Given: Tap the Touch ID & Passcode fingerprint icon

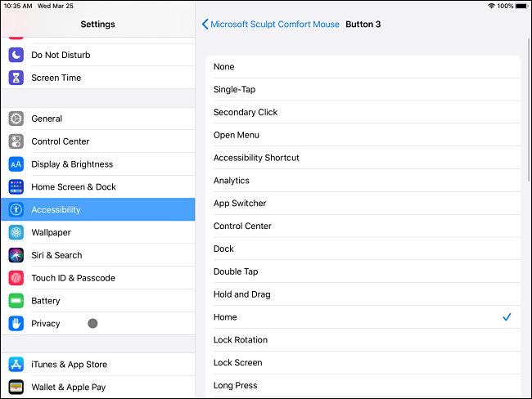Looking at the screenshot, I should pyautogui.click(x=16, y=278).
